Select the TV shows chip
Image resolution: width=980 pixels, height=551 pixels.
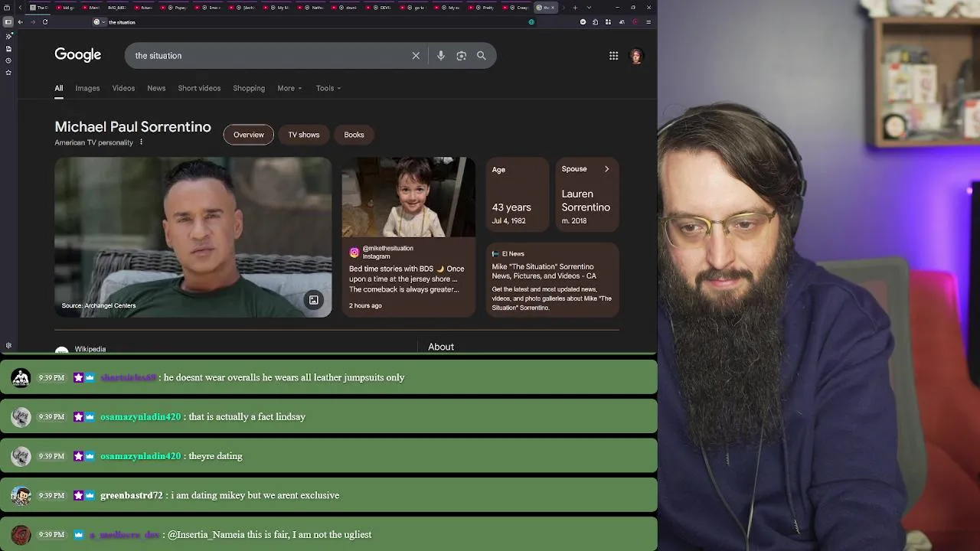304,135
